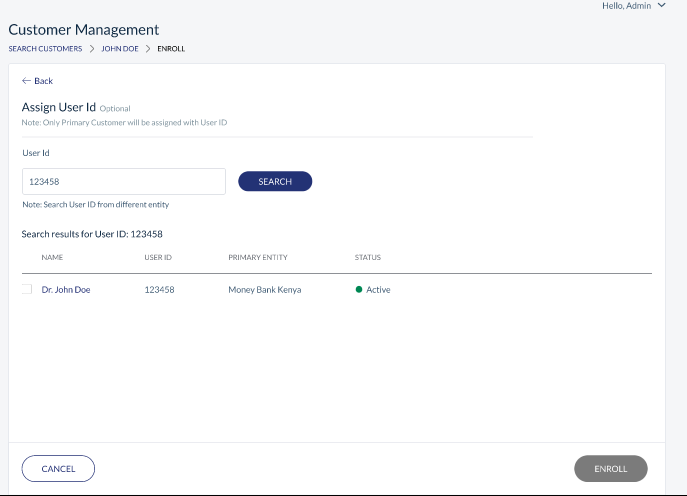The height and width of the screenshot is (496, 687).
Task: Tick the checkbox beside Dr. John Doe
Action: 27,289
